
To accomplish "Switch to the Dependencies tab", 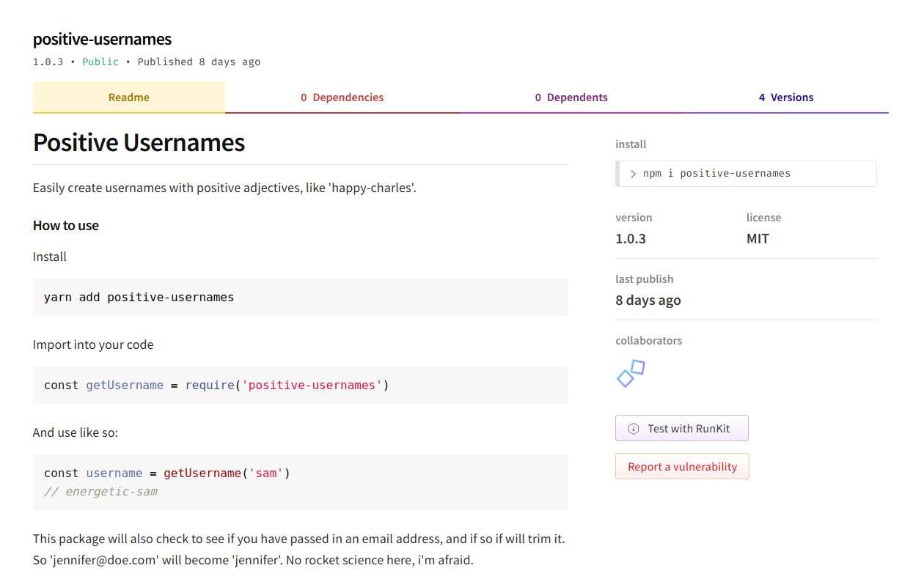I will coord(342,97).
